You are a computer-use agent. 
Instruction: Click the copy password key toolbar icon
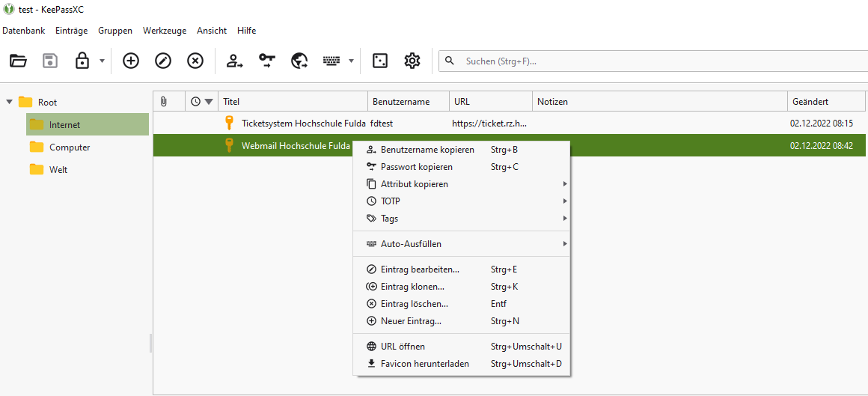pyautogui.click(x=267, y=61)
